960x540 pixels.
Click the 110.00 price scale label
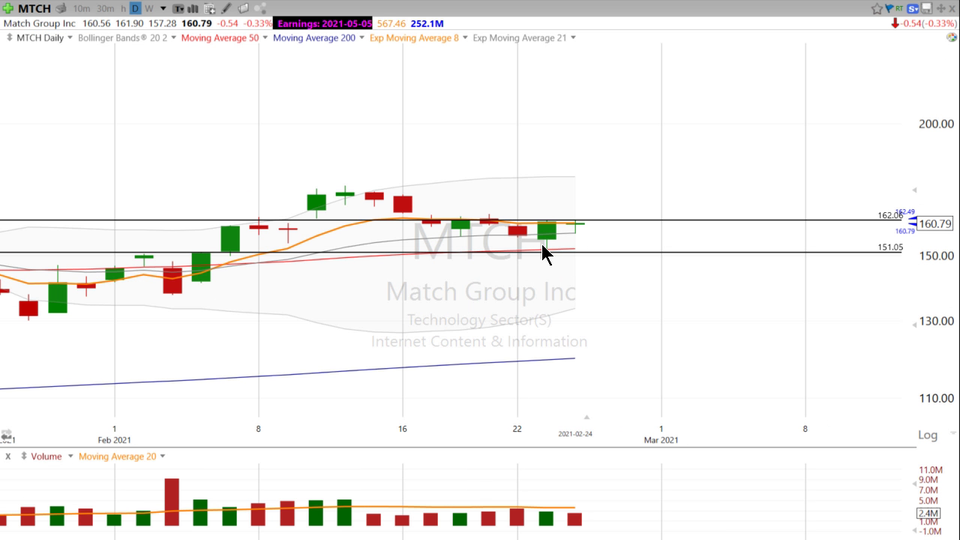pyautogui.click(x=936, y=399)
